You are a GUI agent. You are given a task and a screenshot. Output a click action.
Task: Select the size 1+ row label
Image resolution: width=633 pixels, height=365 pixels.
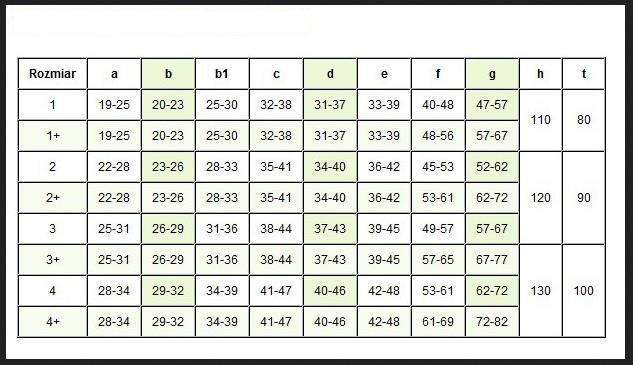[x=52, y=136]
